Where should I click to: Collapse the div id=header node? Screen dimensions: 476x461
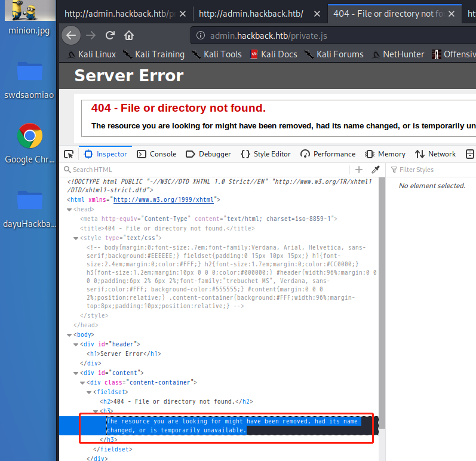[x=76, y=345]
